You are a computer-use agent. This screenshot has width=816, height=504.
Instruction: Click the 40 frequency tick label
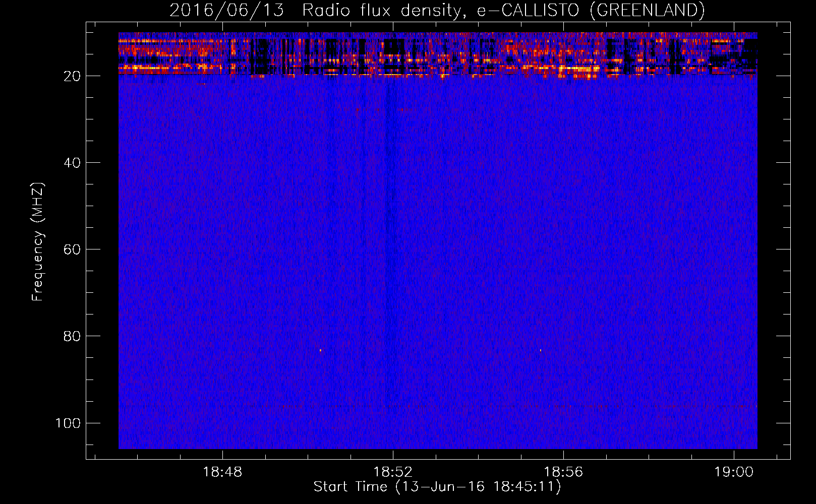pyautogui.click(x=72, y=163)
